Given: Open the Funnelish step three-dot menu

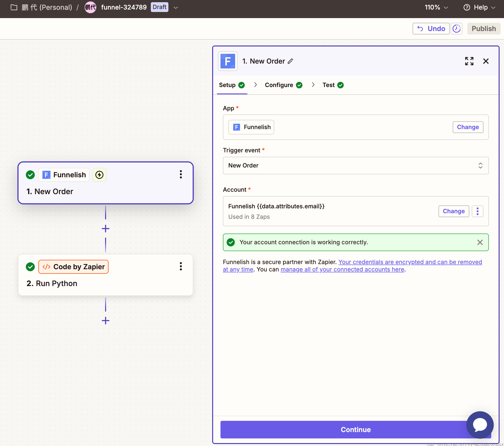Looking at the screenshot, I should (181, 174).
